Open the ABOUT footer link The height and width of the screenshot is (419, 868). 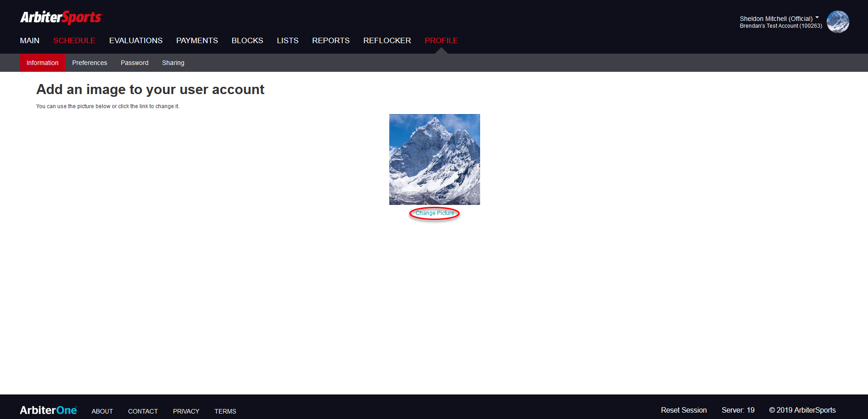102,411
